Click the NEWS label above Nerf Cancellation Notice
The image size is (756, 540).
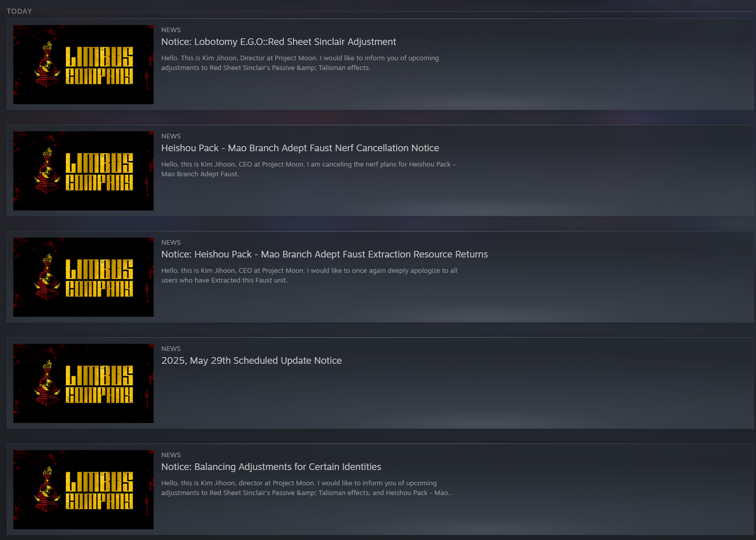coord(171,136)
